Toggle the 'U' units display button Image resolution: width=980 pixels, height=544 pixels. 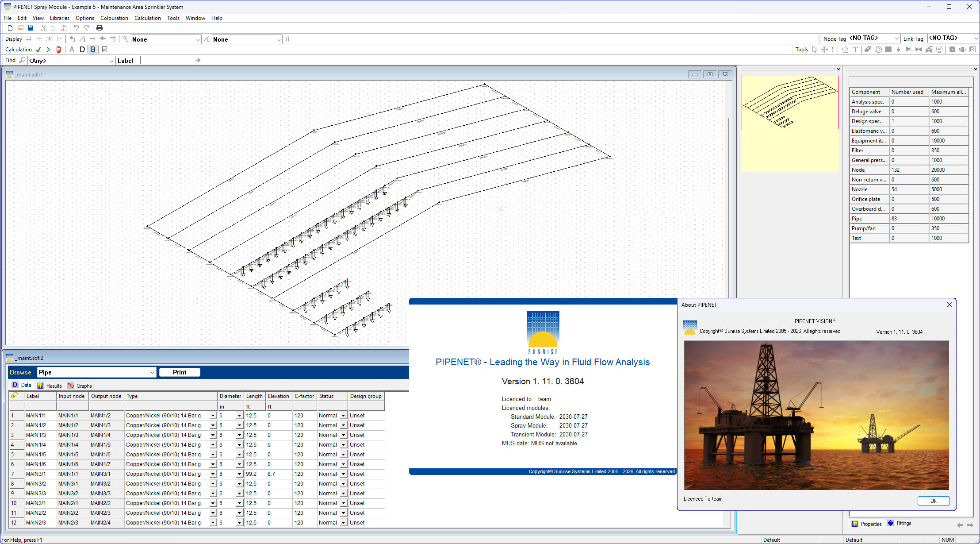pyautogui.click(x=287, y=39)
